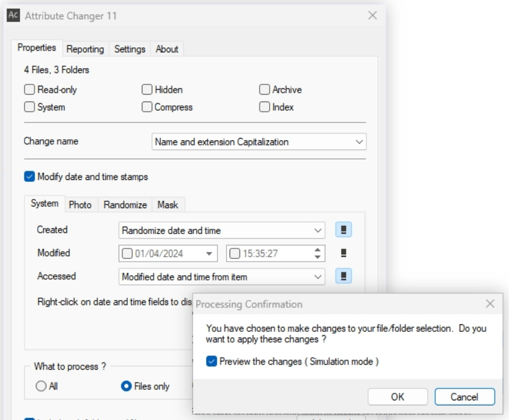Uncheck Preview the changes (Simulation mode)

(212, 361)
